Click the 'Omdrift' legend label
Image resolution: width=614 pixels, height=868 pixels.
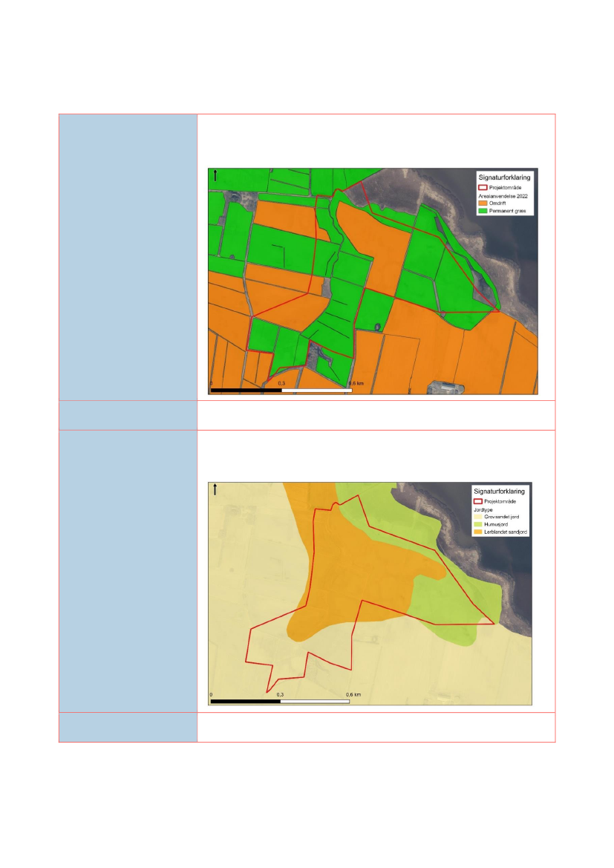click(497, 203)
